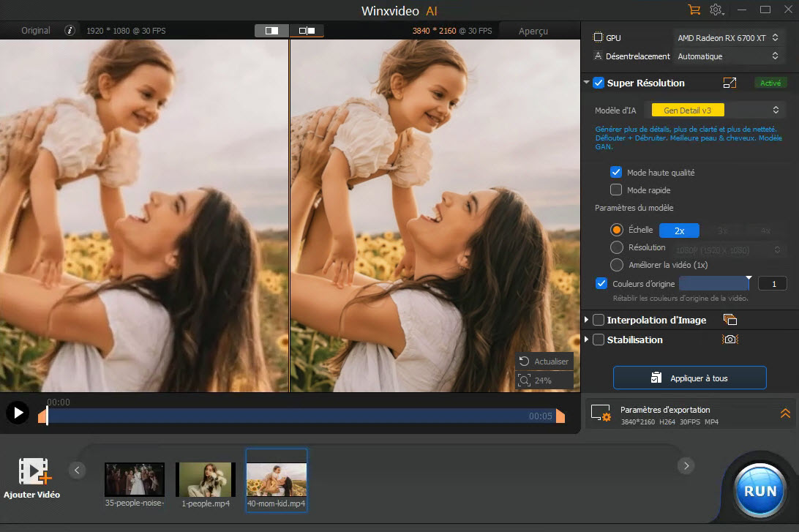The image size is (799, 532).
Task: Enable the Stabilisation checkbox
Action: tap(599, 340)
